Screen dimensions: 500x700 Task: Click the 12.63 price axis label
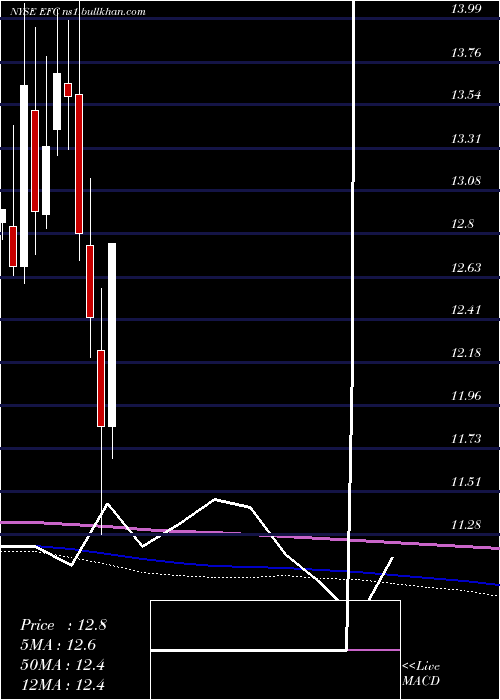click(x=466, y=268)
